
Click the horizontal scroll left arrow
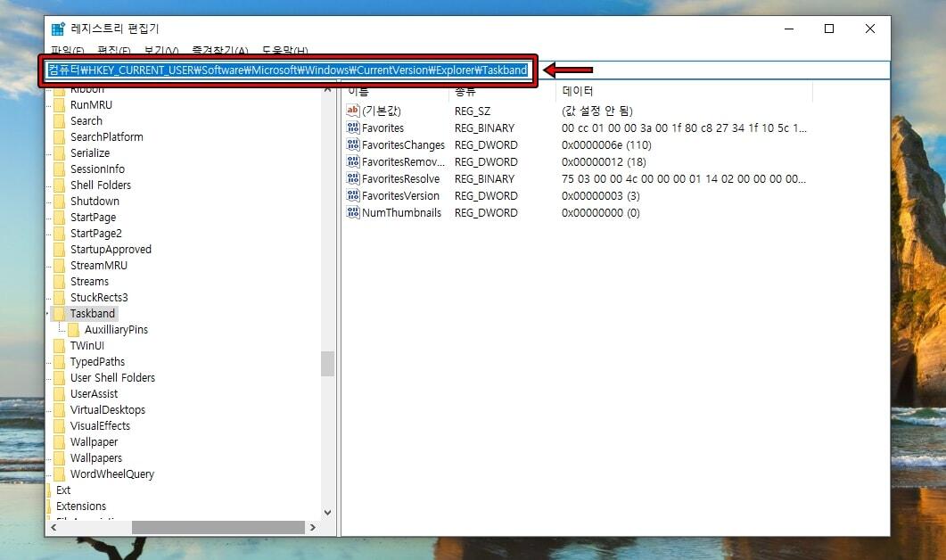53,527
